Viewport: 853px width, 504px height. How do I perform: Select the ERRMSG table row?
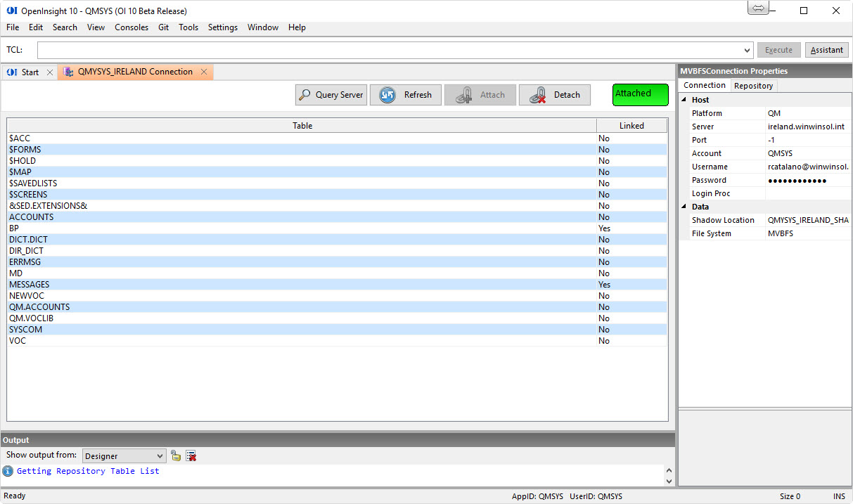pyautogui.click(x=337, y=262)
